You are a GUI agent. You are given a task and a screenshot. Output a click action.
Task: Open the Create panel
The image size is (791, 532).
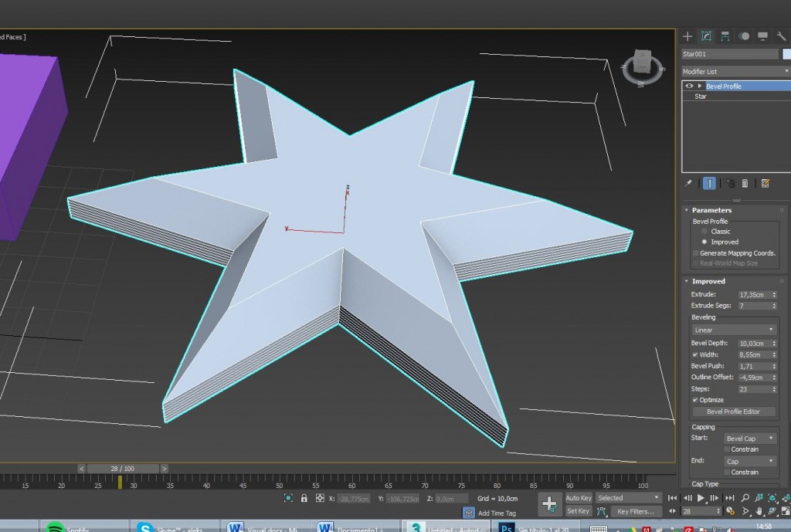click(687, 36)
